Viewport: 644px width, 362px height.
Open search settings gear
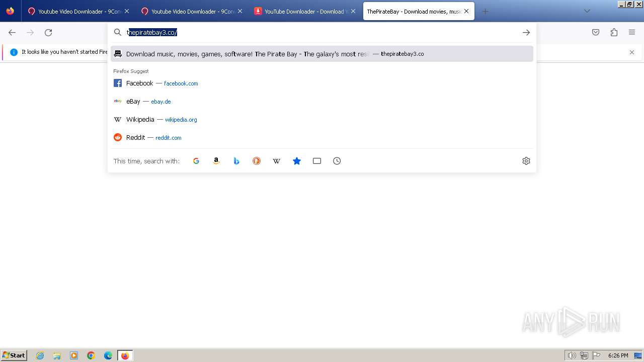[526, 161]
